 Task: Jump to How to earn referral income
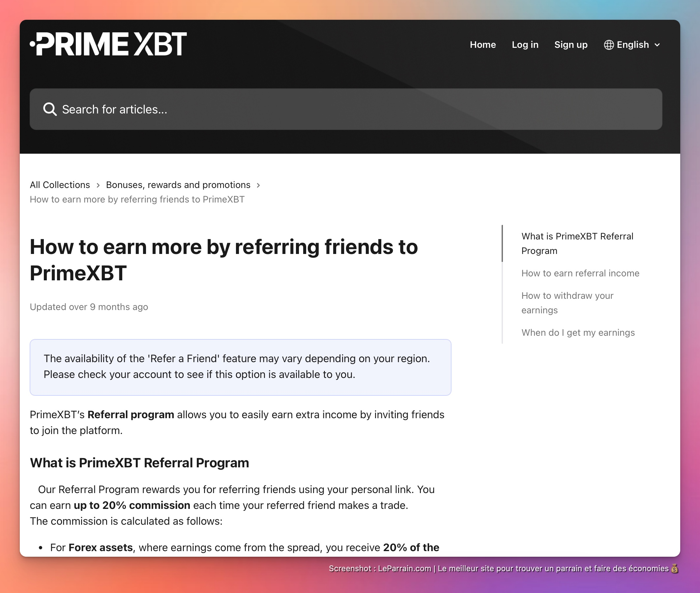pyautogui.click(x=580, y=273)
